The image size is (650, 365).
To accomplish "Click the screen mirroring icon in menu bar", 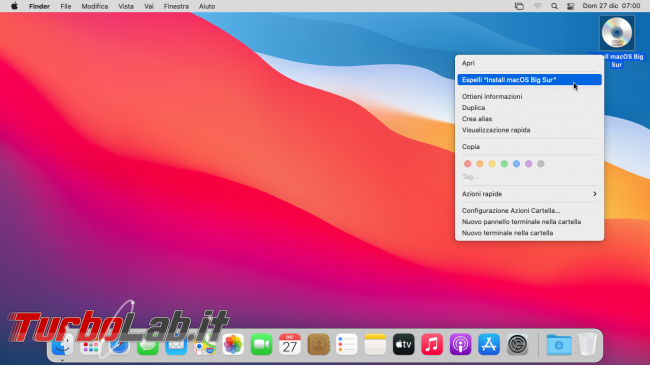I will (x=519, y=6).
